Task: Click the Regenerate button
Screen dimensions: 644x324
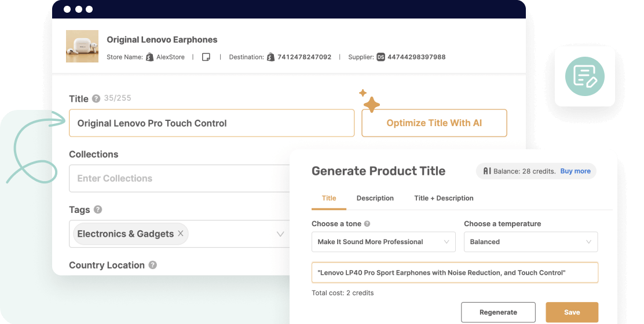Action: pos(498,312)
